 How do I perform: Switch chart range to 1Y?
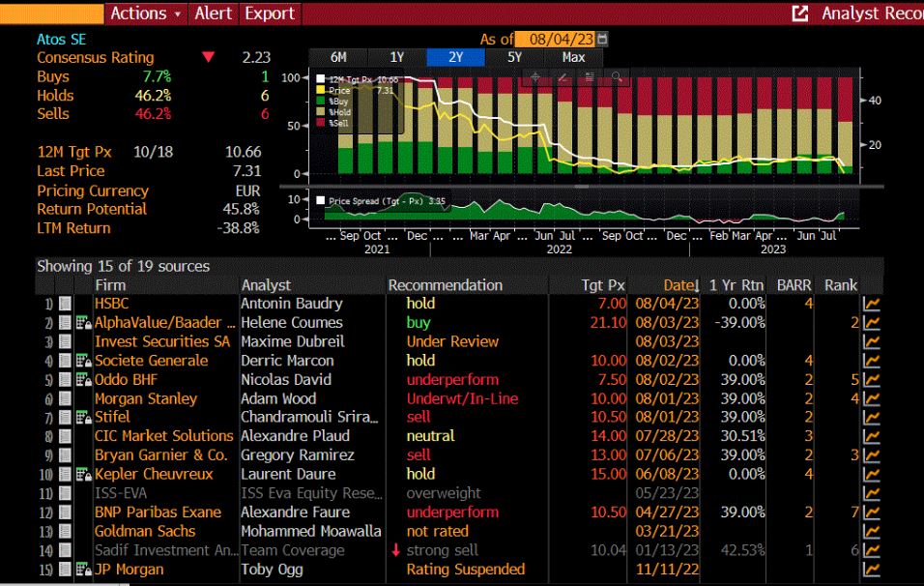pos(396,57)
